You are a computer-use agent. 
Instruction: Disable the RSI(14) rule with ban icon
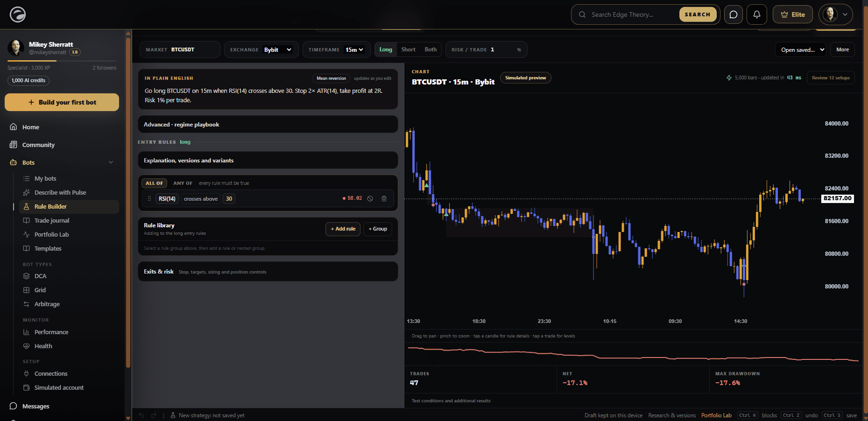(370, 198)
